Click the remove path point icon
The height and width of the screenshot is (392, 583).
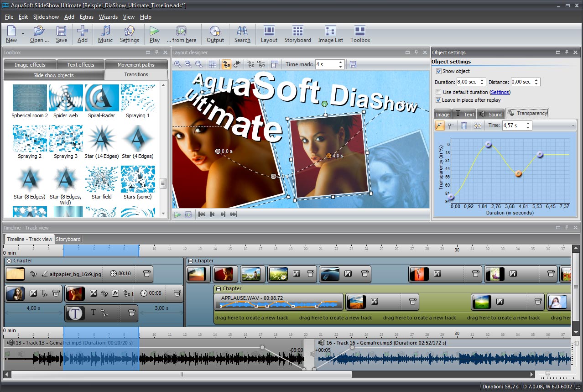[261, 64]
